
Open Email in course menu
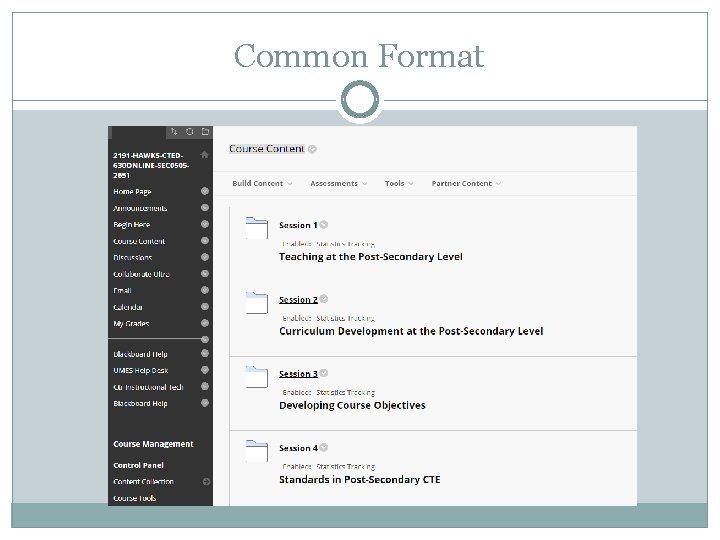122,291
